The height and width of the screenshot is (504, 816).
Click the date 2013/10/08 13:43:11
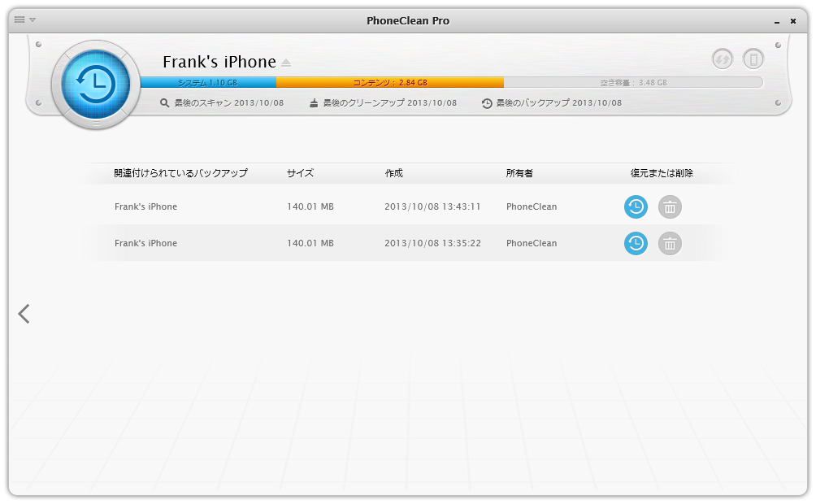tap(432, 206)
